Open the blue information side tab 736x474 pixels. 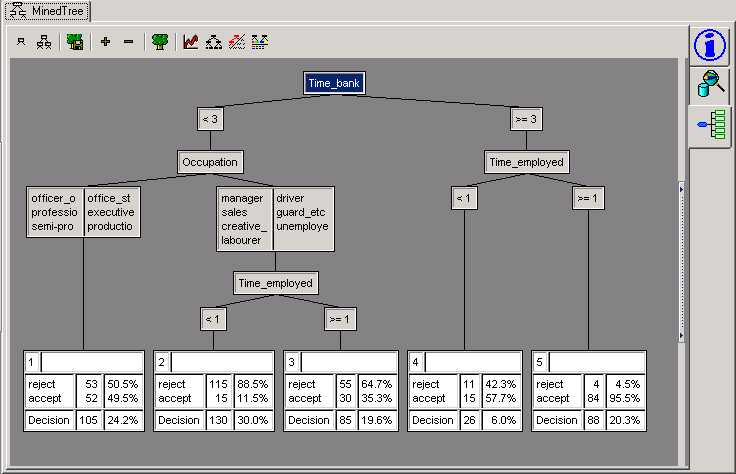tap(709, 46)
